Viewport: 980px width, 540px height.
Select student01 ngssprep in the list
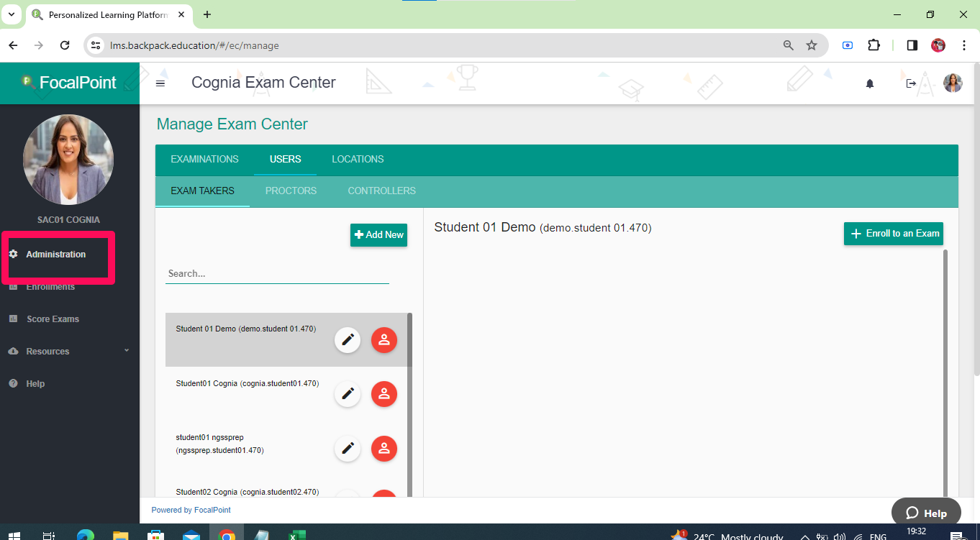220,444
